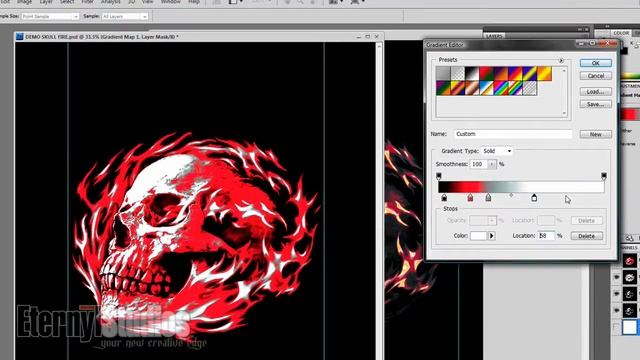The image size is (640, 360).
Task: Select the Blue channel thumbnail
Action: click(x=629, y=311)
